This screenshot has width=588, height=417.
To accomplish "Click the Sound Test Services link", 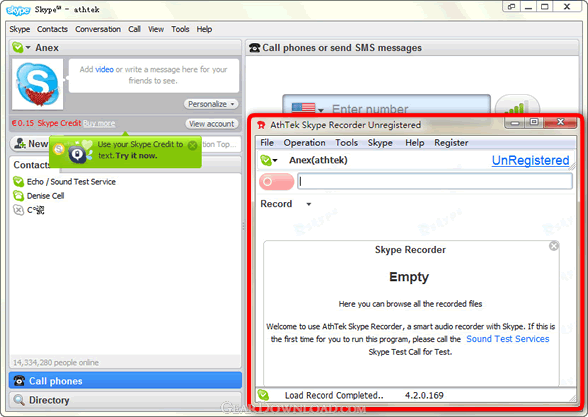I will point(508,339).
